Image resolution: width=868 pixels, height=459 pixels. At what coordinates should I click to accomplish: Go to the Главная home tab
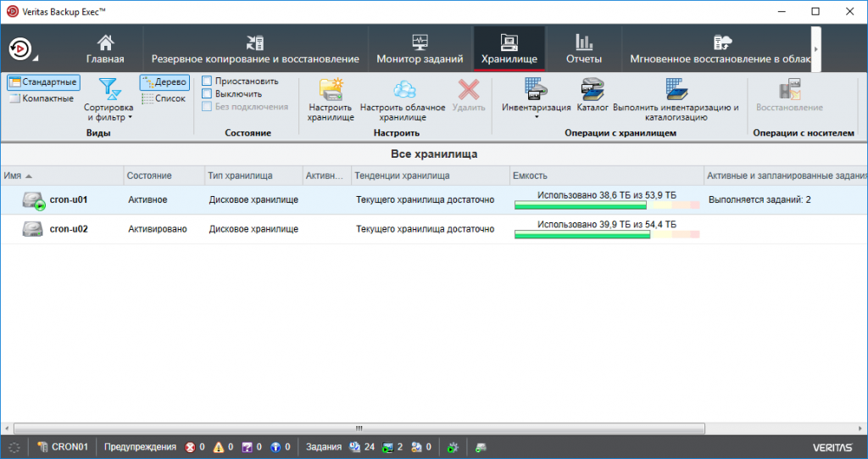tap(105, 48)
